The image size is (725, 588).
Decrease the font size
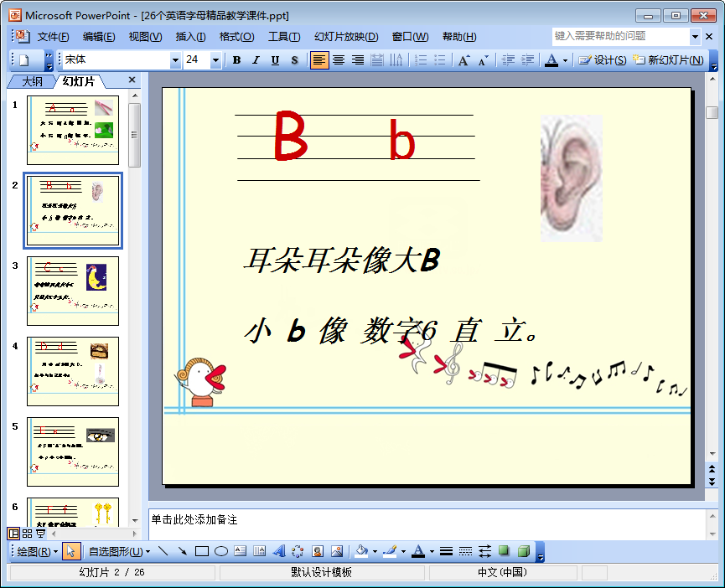[483, 60]
